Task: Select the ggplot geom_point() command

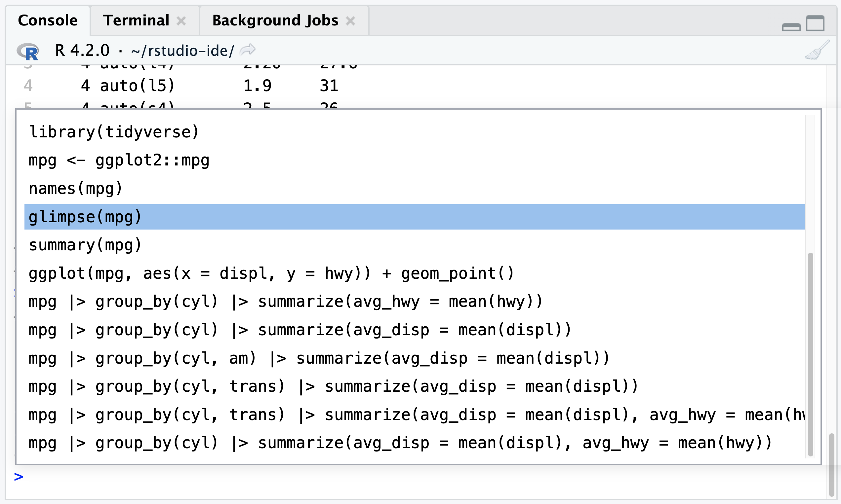Action: pos(415,273)
